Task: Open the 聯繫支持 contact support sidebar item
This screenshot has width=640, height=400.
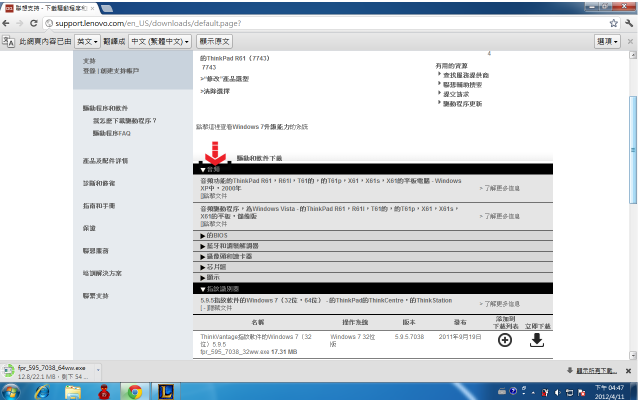Action: tap(96, 296)
